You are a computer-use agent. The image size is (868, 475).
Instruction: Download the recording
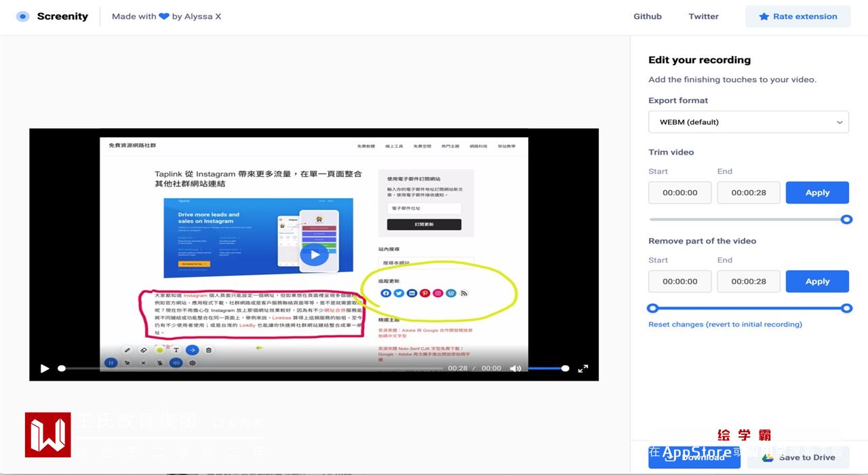pos(694,457)
